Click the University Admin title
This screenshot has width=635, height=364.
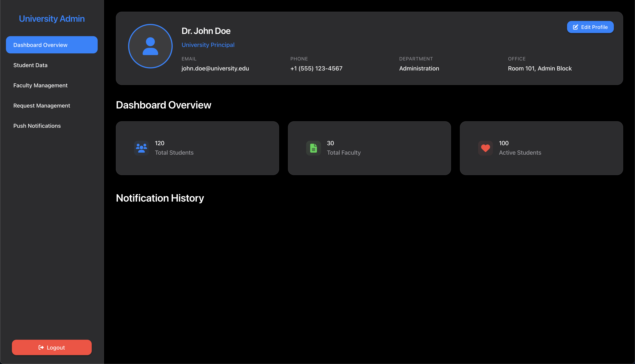52,19
